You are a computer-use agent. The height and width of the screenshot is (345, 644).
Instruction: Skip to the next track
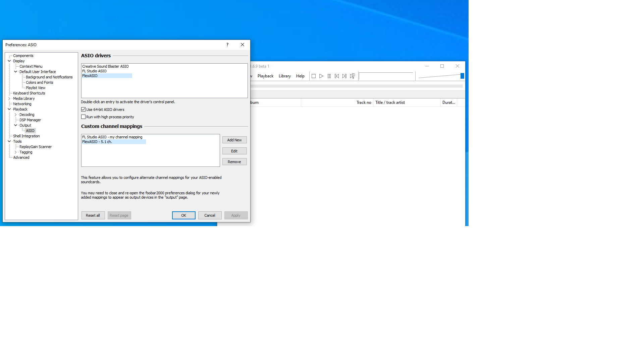pyautogui.click(x=344, y=76)
